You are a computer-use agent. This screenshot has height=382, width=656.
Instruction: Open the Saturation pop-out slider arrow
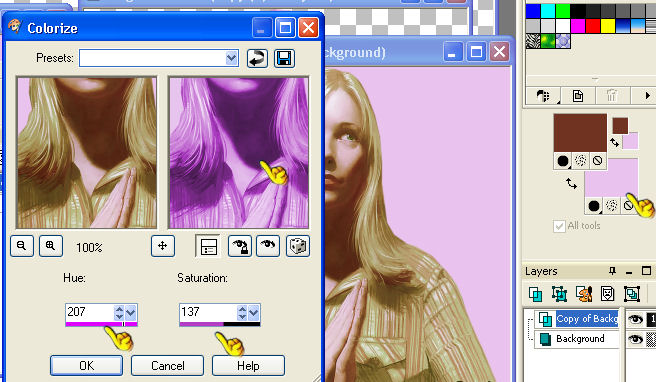tap(254, 312)
